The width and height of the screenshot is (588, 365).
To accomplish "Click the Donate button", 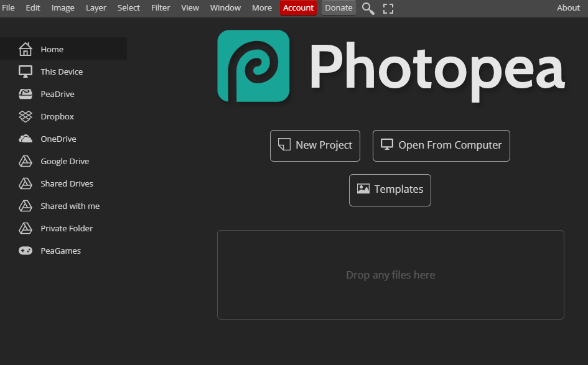I will tap(338, 8).
